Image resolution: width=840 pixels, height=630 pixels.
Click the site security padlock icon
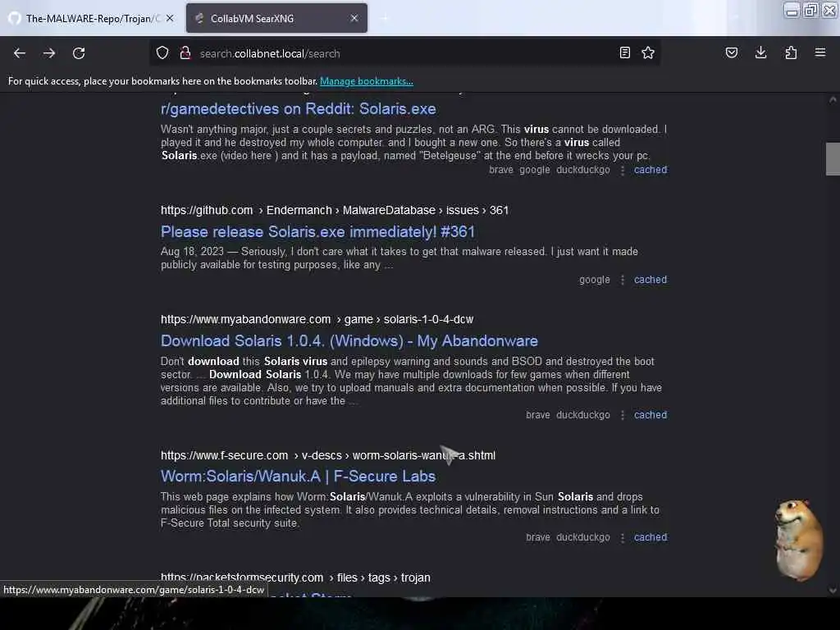click(x=185, y=53)
